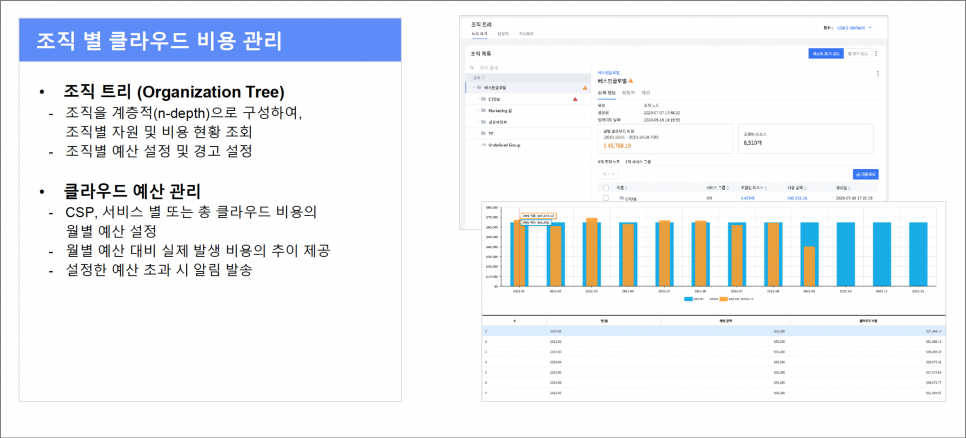Sort the table by 이름 column

pos(622,187)
